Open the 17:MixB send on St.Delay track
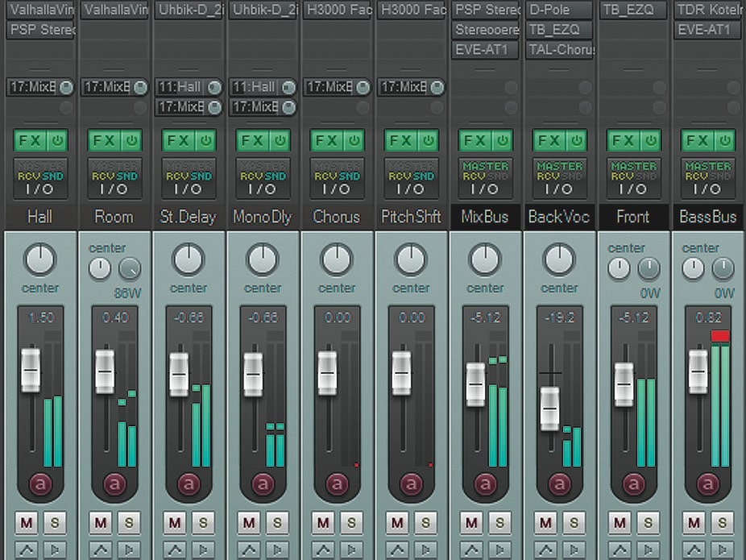Viewport: 746px width, 560px height. (x=181, y=107)
